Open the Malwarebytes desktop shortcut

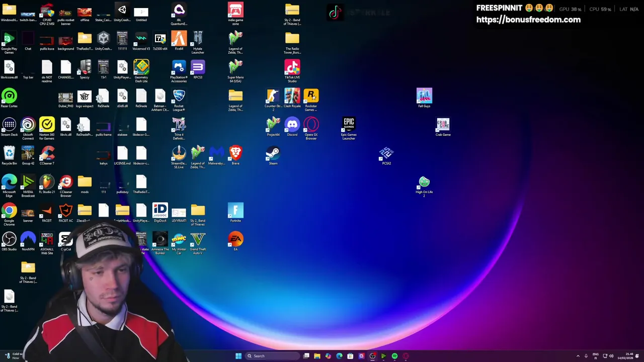(x=216, y=156)
